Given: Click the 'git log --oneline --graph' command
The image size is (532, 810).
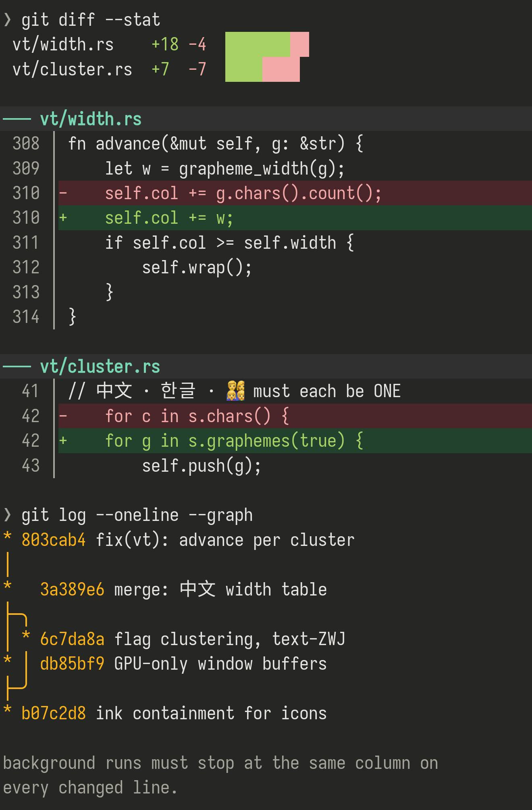Looking at the screenshot, I should coord(137,515).
